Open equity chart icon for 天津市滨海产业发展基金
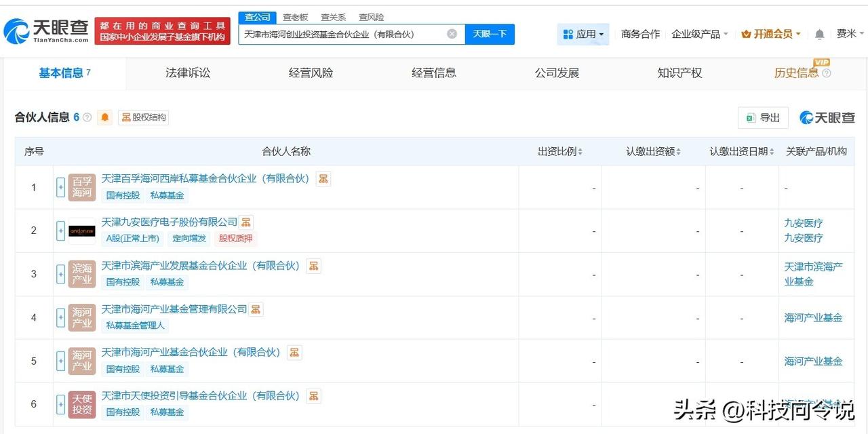Screen dimensions: 868x434 [x=313, y=266]
